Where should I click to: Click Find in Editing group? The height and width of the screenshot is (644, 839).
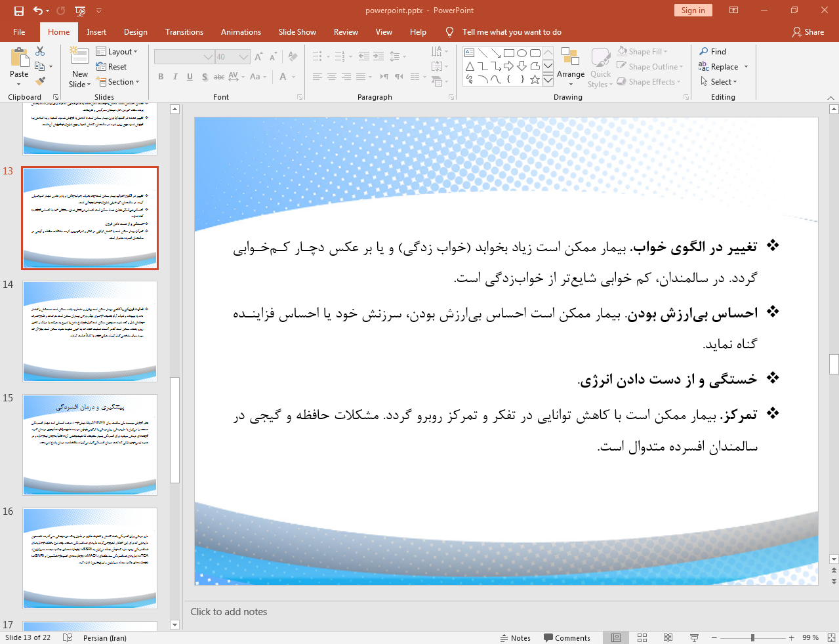[713, 52]
